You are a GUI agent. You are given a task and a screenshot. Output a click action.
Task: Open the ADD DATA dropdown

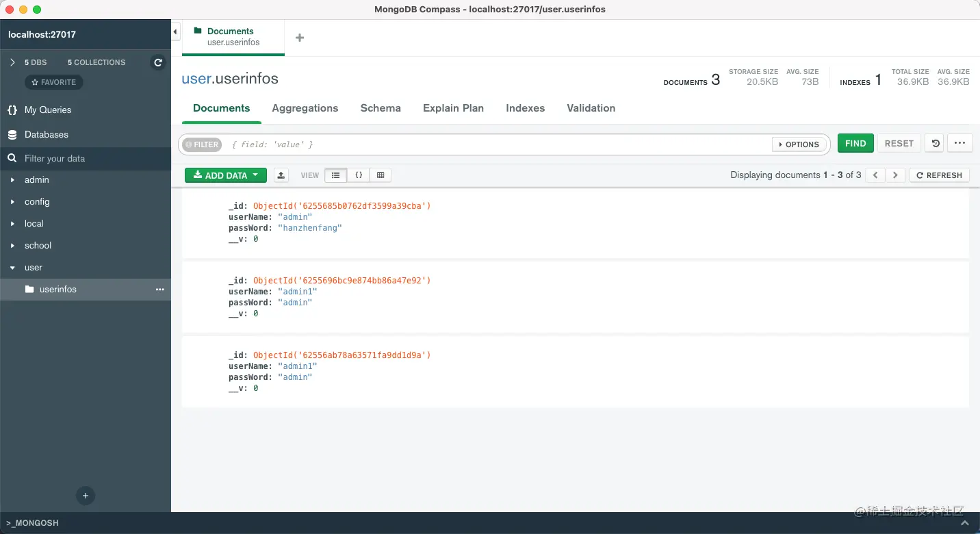pos(226,175)
